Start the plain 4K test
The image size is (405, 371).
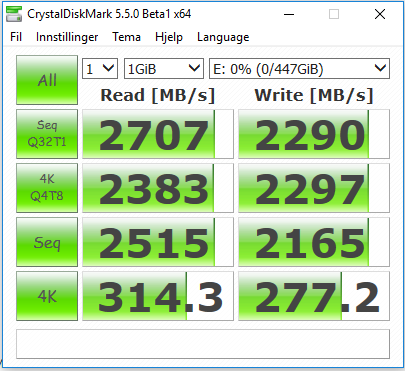[47, 296]
